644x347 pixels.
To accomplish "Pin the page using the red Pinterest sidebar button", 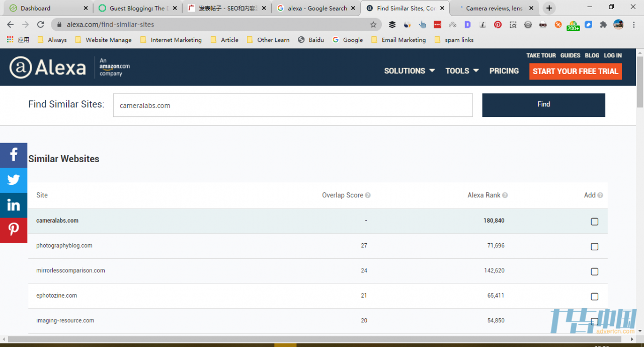I will coord(14,230).
